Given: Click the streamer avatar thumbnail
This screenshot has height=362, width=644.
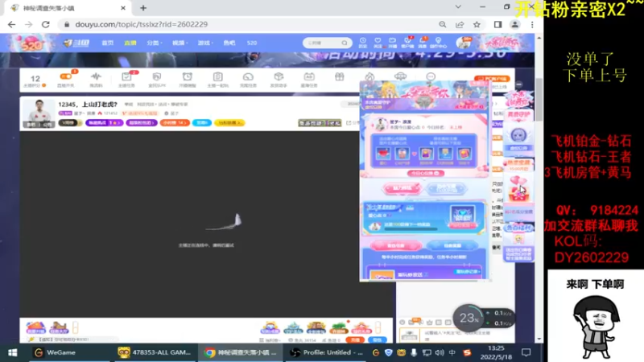Looking at the screenshot, I should tap(39, 113).
